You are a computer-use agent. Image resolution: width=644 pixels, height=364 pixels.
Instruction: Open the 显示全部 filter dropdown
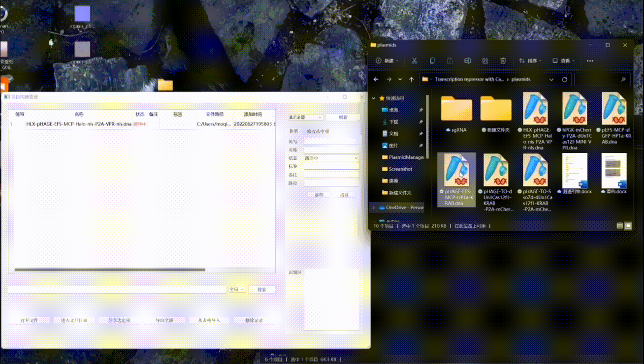click(x=305, y=117)
